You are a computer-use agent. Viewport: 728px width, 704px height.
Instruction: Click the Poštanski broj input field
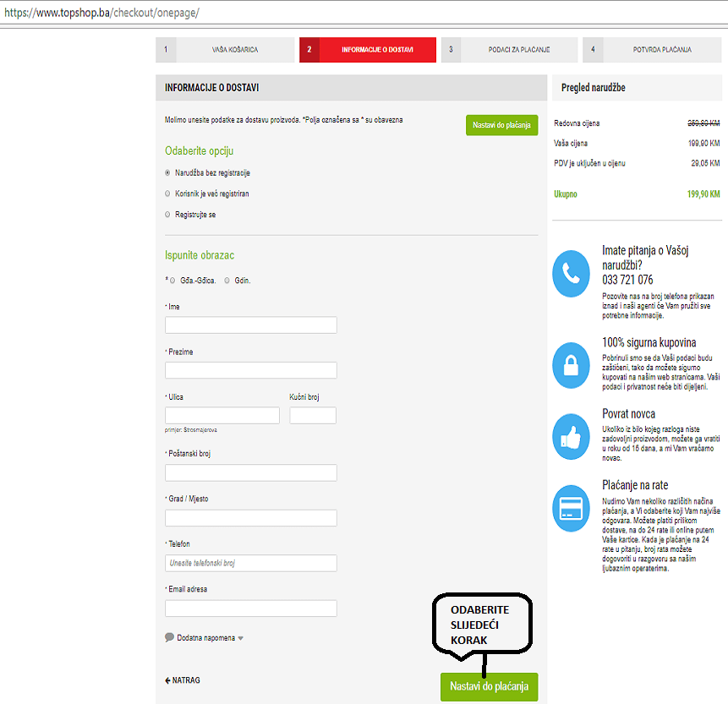click(251, 472)
